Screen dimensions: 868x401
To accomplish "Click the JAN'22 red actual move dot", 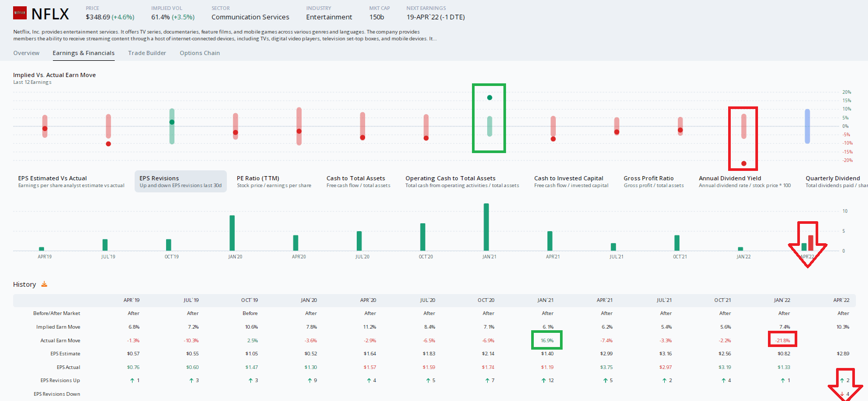I will point(744,164).
